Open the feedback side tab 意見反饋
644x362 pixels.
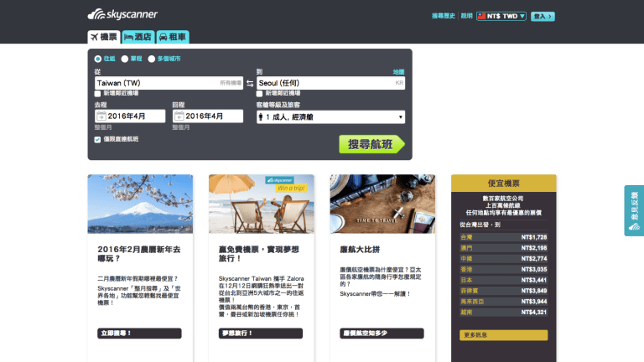click(634, 210)
